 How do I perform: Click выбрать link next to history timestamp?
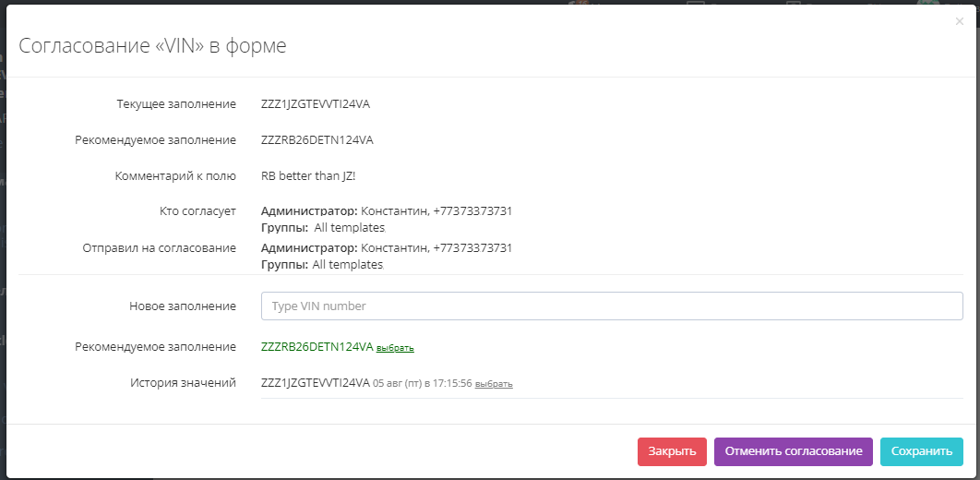(494, 384)
